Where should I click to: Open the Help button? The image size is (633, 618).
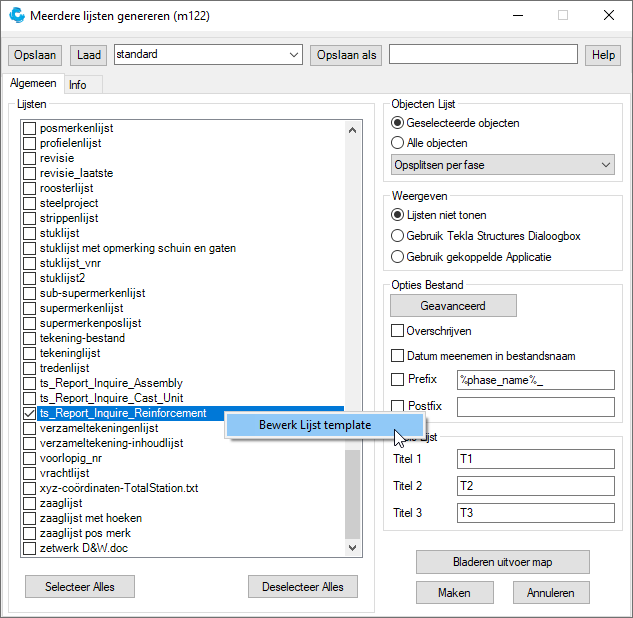click(x=603, y=55)
